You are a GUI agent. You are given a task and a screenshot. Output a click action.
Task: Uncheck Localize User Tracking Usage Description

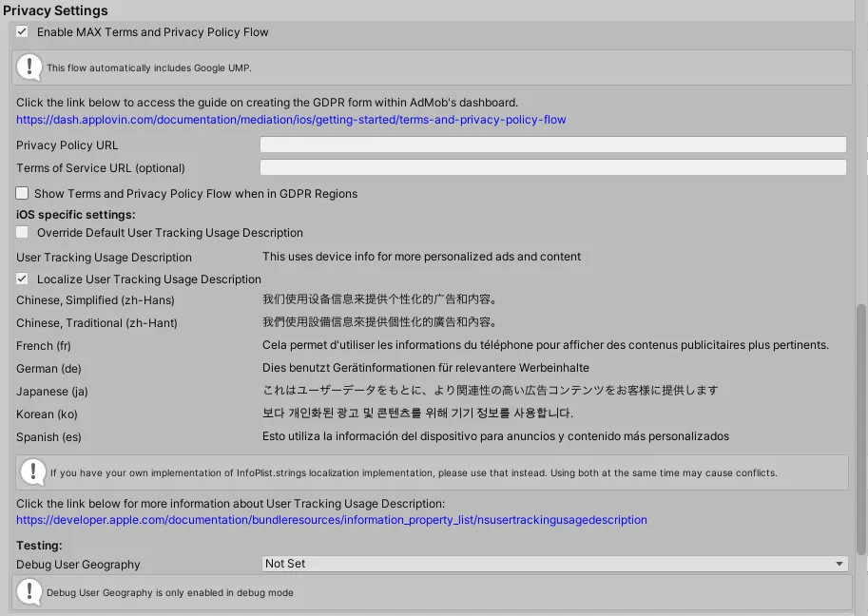(x=22, y=279)
